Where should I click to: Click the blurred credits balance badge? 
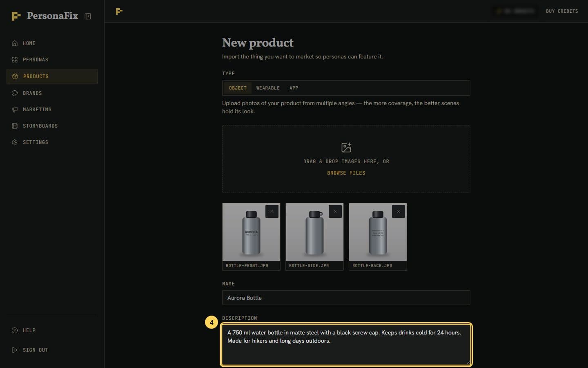pyautogui.click(x=515, y=11)
